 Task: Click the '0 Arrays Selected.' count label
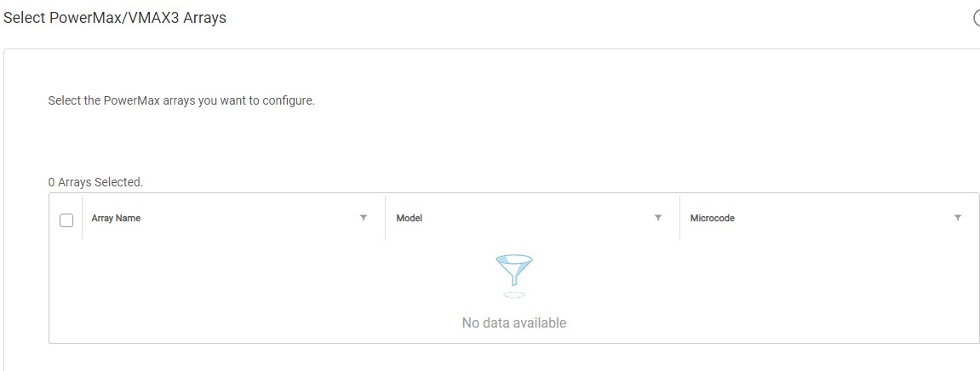(95, 182)
